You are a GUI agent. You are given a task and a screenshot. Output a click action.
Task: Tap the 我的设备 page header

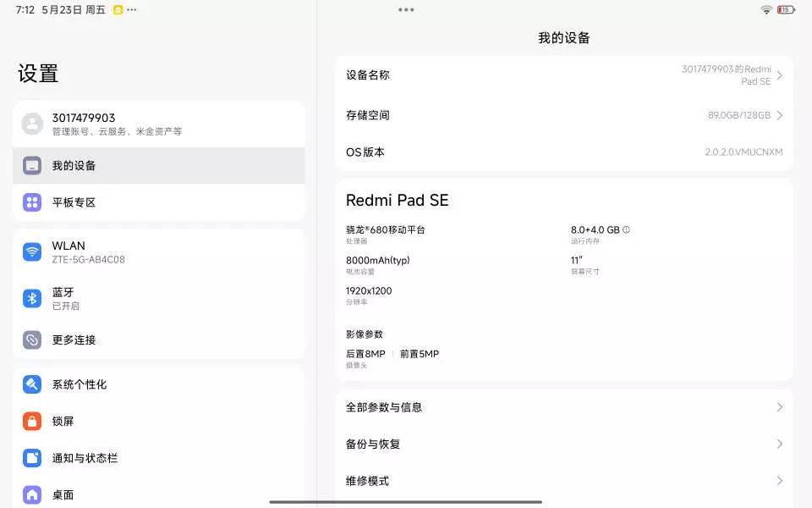[564, 38]
